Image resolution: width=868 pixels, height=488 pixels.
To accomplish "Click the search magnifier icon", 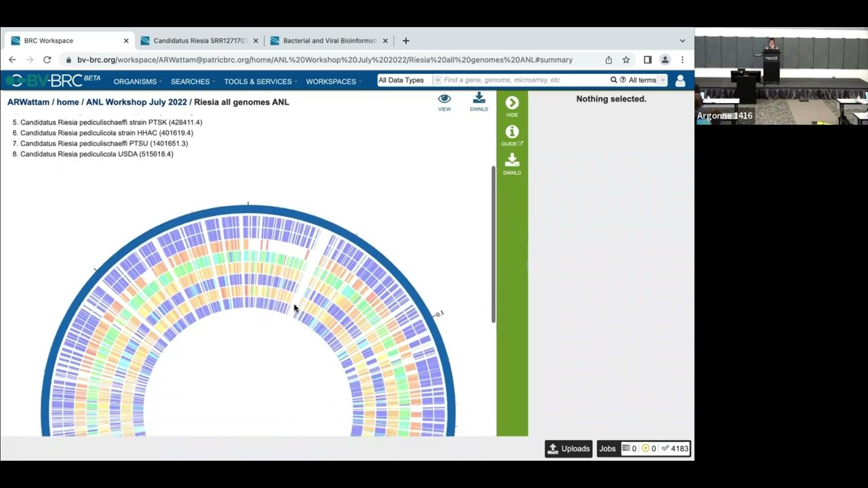I will click(614, 80).
